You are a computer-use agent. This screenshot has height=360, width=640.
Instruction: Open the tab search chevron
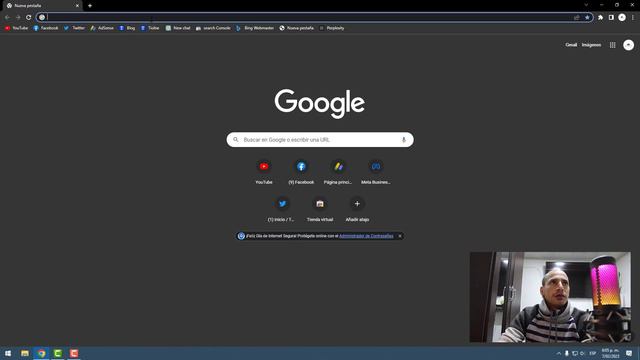(586, 5)
